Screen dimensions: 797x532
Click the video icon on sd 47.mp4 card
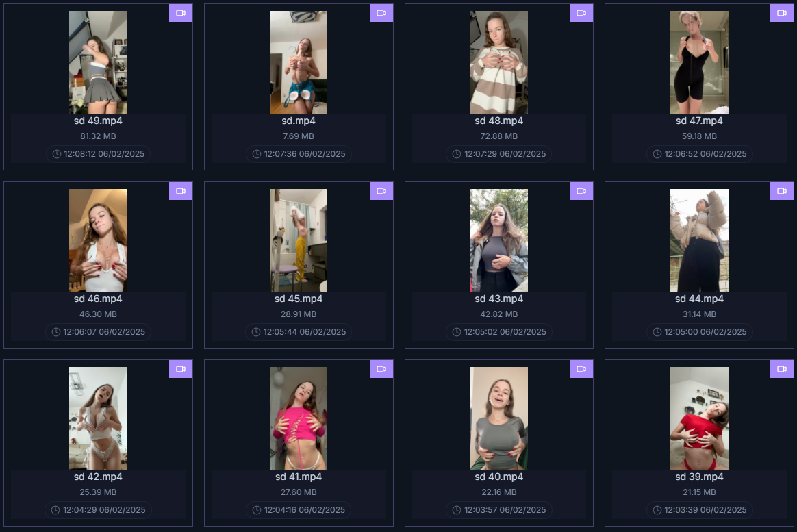point(782,13)
